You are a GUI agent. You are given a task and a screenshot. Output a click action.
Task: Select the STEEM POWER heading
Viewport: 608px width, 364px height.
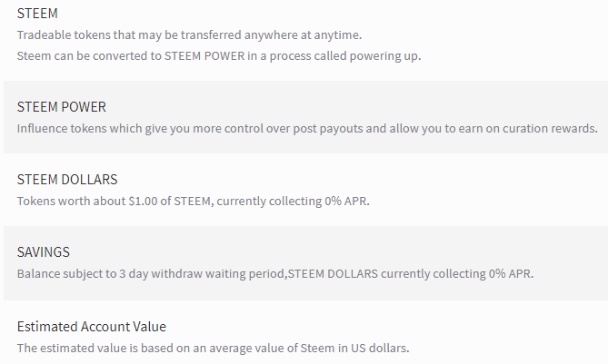coord(61,107)
